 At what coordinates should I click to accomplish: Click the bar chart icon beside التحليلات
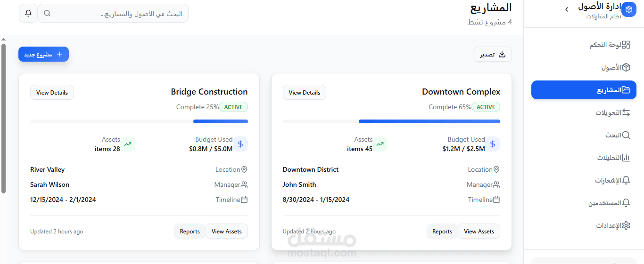pos(626,158)
